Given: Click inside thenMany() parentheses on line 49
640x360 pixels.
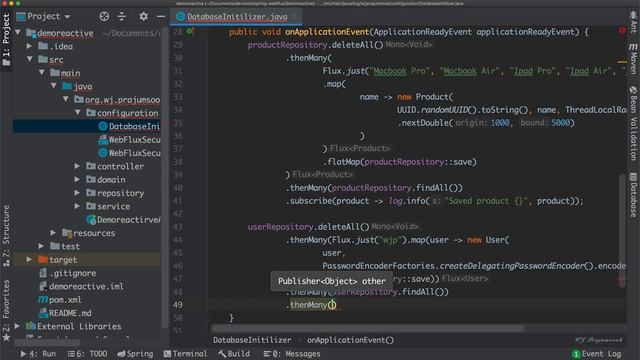Looking at the screenshot, I should (x=332, y=305).
